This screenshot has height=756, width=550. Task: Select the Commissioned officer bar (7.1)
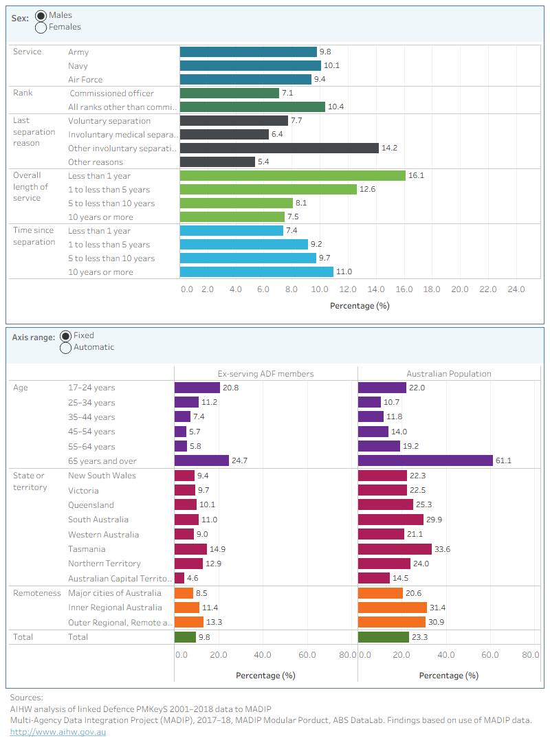[229, 93]
